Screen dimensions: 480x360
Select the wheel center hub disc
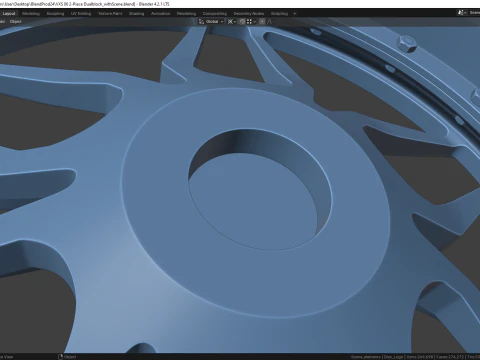coord(257,203)
